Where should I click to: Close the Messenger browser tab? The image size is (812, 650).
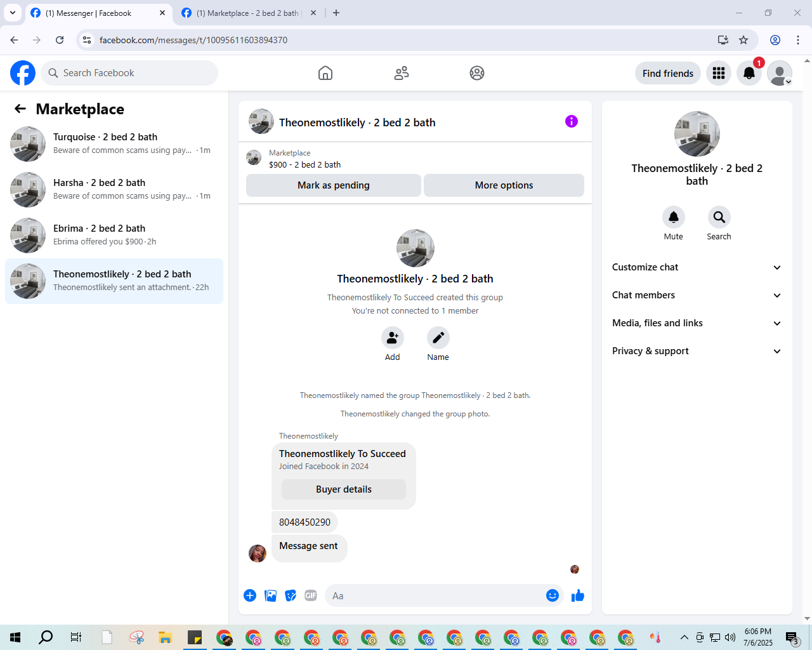click(162, 13)
